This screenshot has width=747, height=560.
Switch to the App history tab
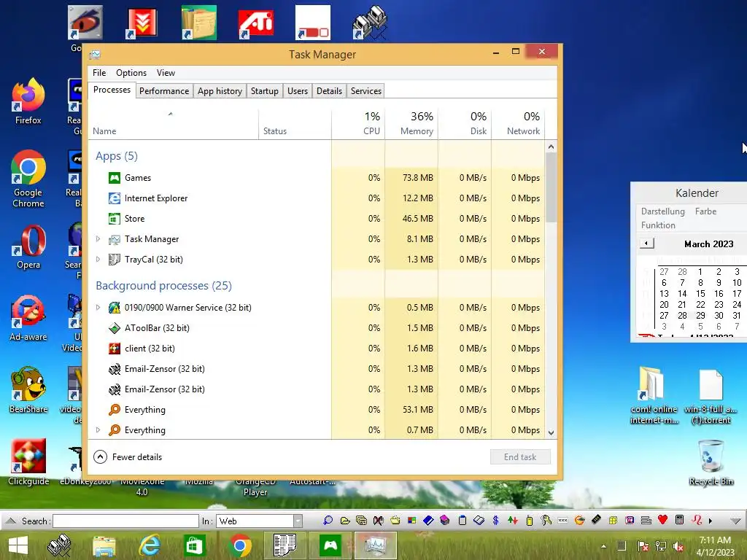click(x=220, y=91)
